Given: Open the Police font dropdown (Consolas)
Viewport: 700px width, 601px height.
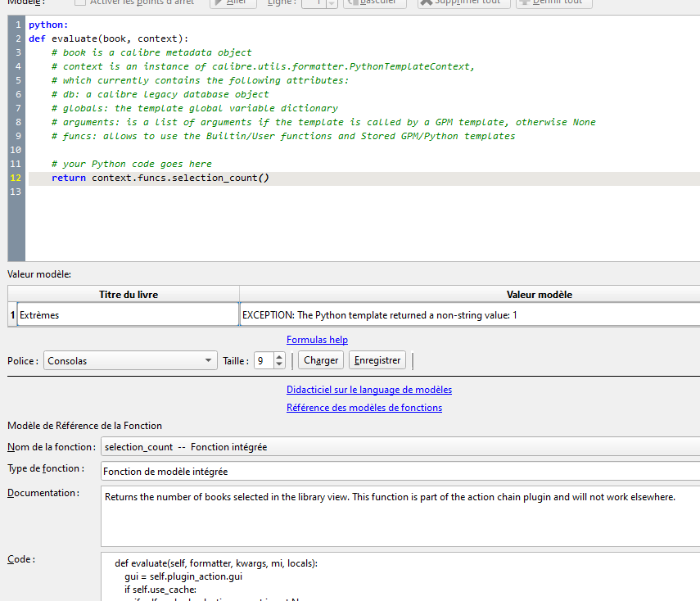Looking at the screenshot, I should [131, 360].
